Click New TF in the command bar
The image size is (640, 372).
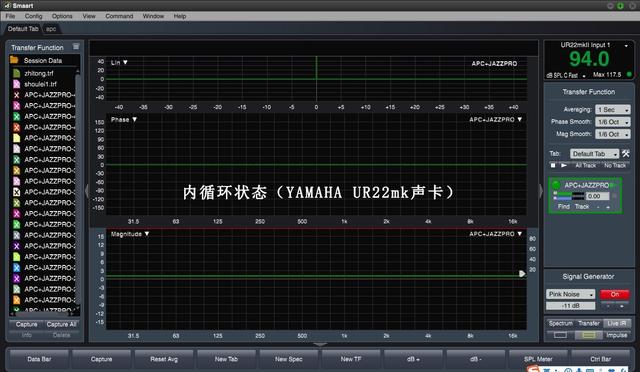[x=351, y=359]
